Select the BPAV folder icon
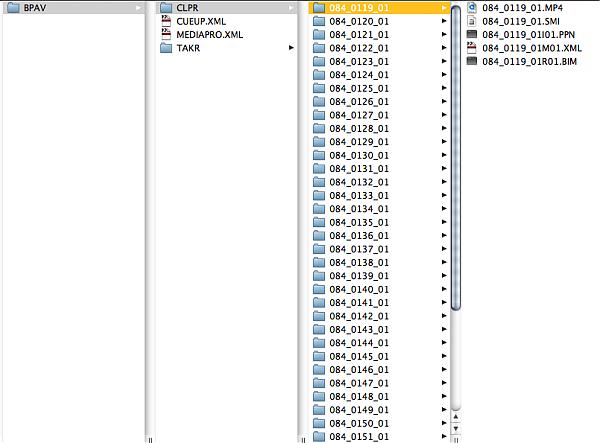The image size is (600, 443). point(13,8)
